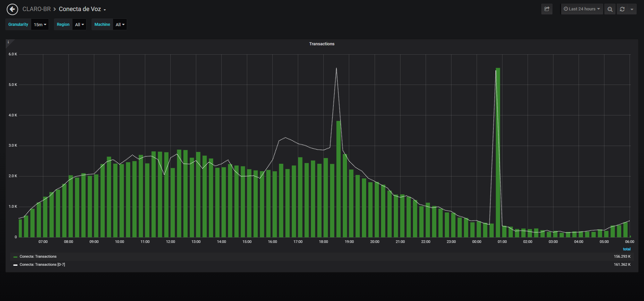Click the green Conecta: Transactions color swatch

pos(15,257)
